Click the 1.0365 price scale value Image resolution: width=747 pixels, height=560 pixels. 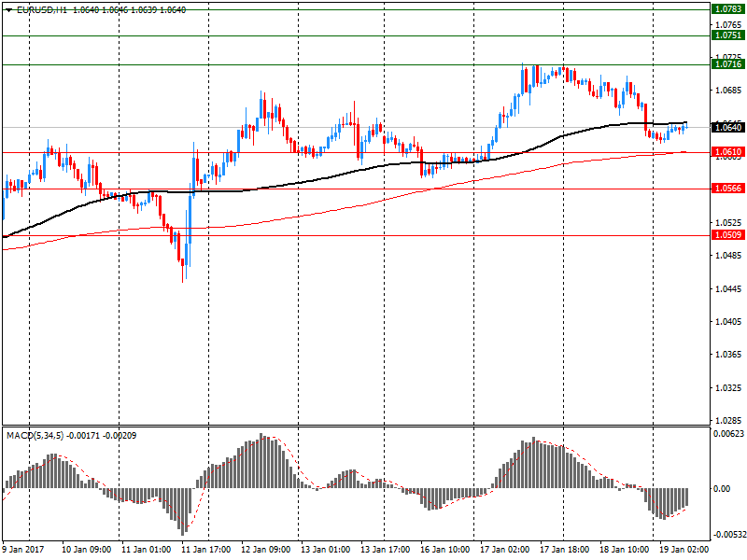pyautogui.click(x=728, y=355)
